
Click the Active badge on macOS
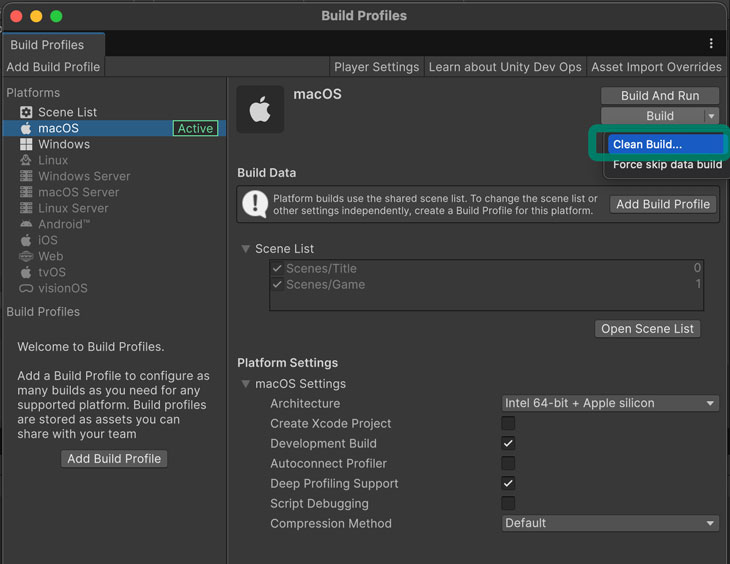(196, 128)
